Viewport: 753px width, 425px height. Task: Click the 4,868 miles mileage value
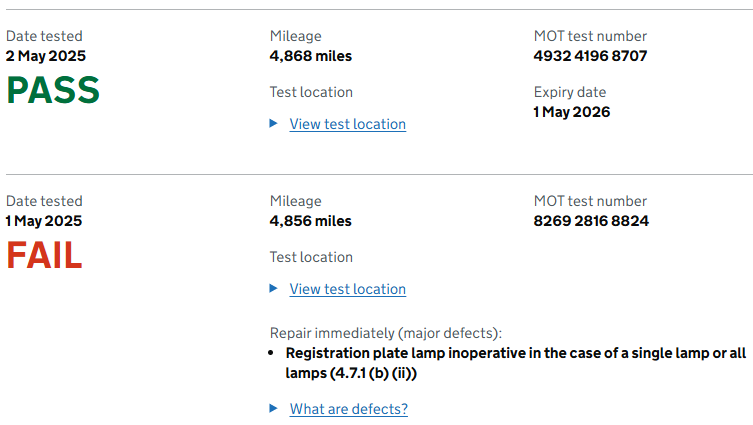pyautogui.click(x=311, y=56)
